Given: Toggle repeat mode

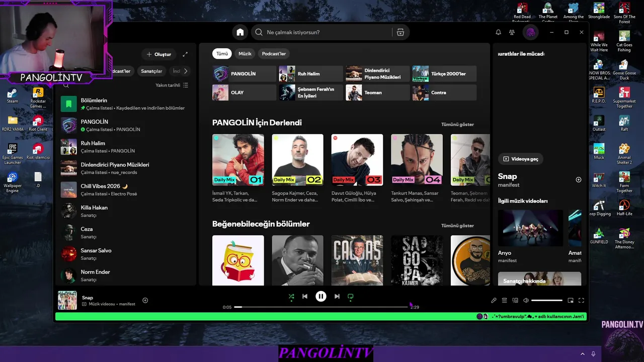Looking at the screenshot, I should pyautogui.click(x=351, y=297).
